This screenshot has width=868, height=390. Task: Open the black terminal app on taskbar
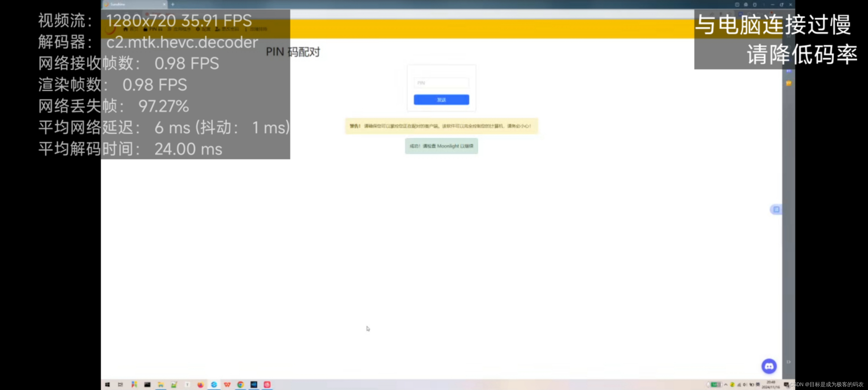pos(147,384)
